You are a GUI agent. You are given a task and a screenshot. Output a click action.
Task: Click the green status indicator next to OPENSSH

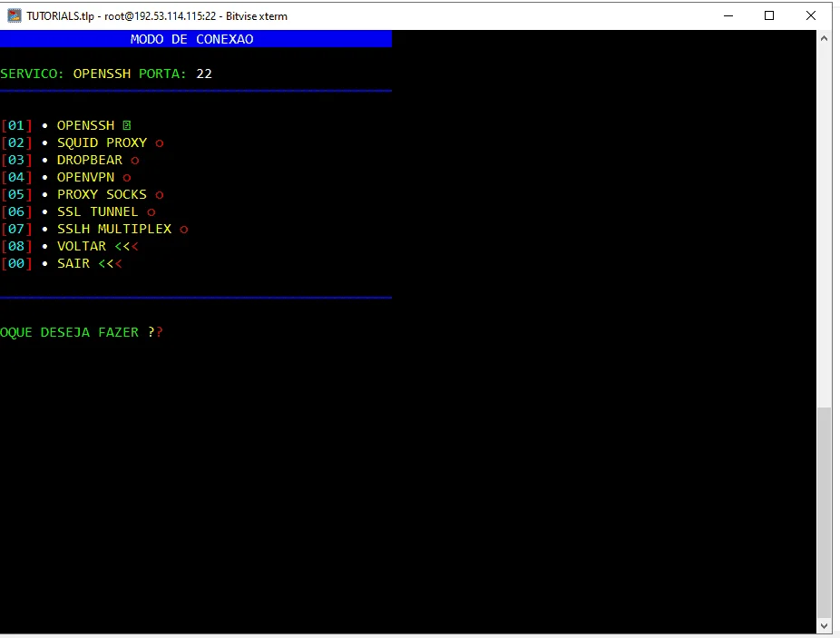pyautogui.click(x=126, y=125)
